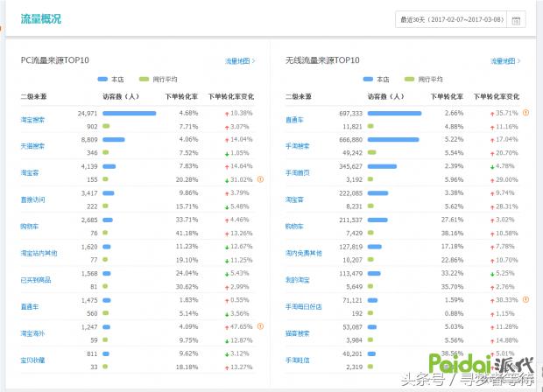Open the 淘宝站内其他 source link
543x392 pixels.
point(39,253)
